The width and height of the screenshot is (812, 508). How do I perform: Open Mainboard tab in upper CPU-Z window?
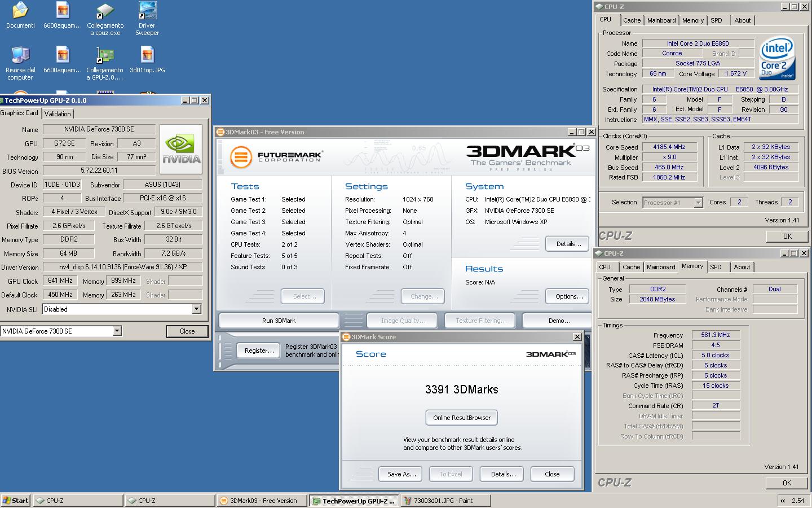(x=661, y=20)
